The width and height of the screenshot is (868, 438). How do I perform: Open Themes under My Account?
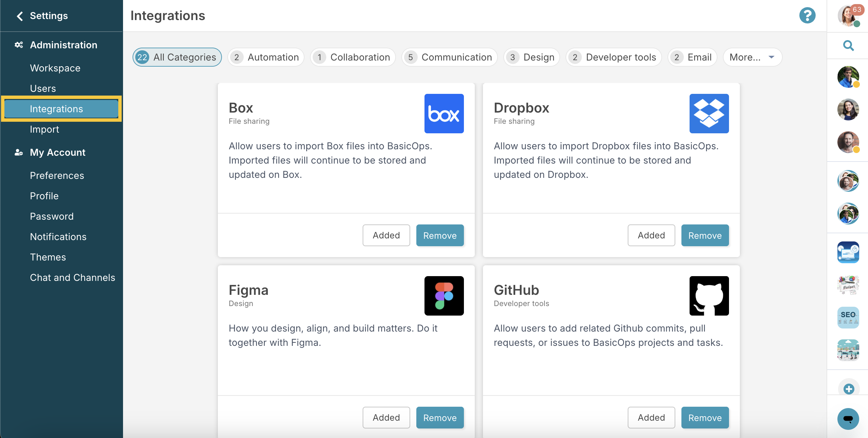click(48, 257)
